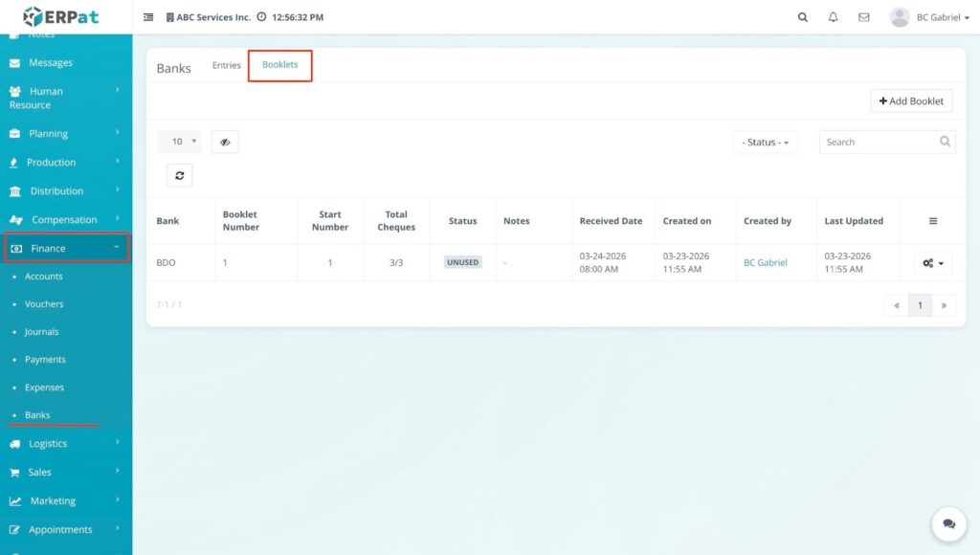This screenshot has height=555, width=980.
Task: Select the Booklets tab
Action: pyautogui.click(x=280, y=65)
